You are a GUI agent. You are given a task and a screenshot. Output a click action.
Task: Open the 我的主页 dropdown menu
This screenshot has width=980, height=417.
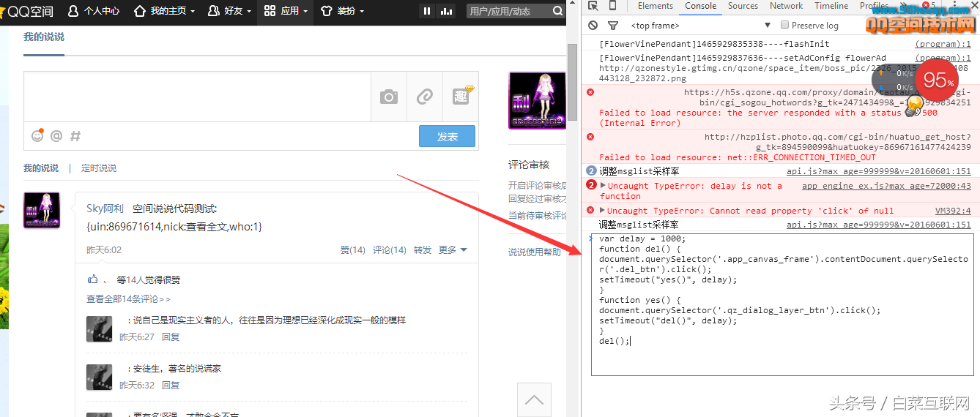165,11
